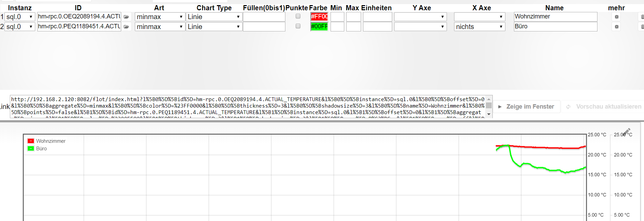Click the Füllen field for Büro row
This screenshot has width=644, height=221.
coord(264,27)
